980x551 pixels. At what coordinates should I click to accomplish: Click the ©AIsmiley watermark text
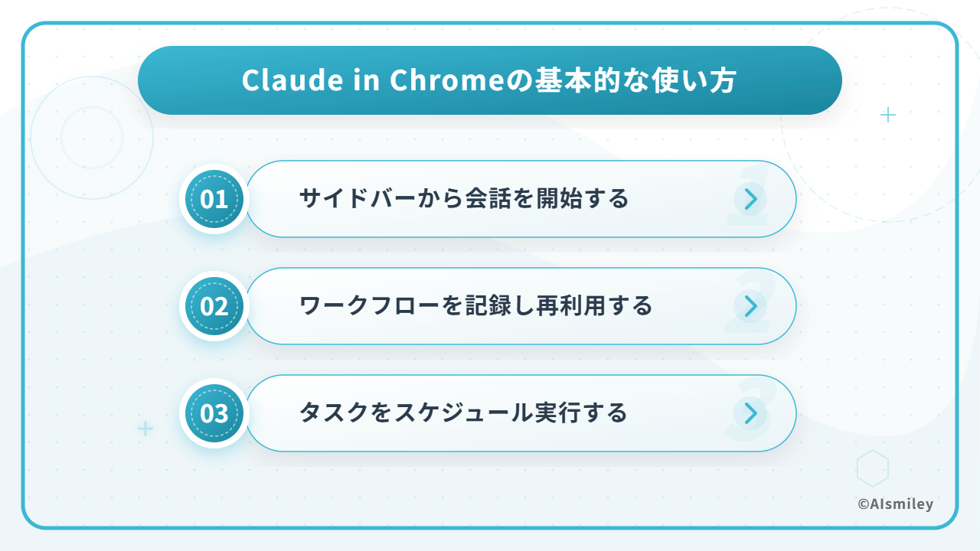click(x=895, y=504)
